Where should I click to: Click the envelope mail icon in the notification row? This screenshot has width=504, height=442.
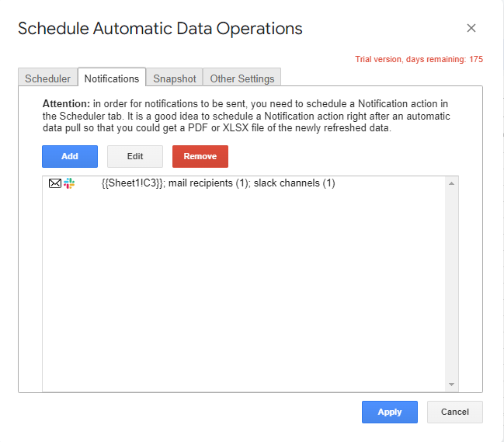[x=54, y=183]
